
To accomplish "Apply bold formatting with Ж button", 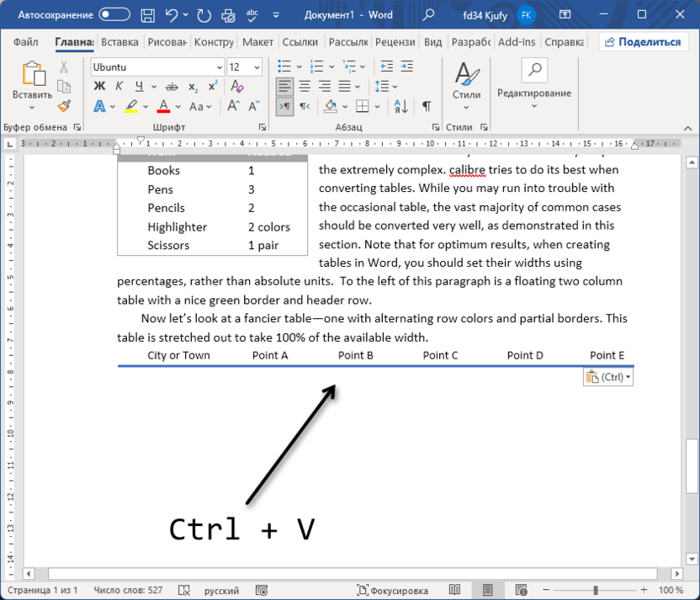I will click(x=99, y=86).
